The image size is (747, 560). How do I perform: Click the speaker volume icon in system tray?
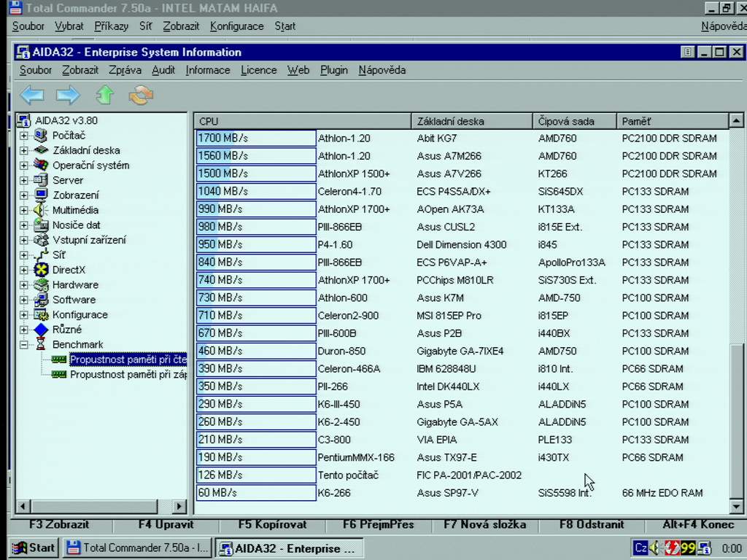tap(654, 548)
